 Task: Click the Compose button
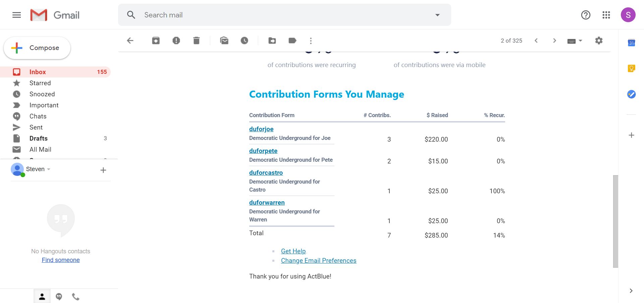click(37, 48)
